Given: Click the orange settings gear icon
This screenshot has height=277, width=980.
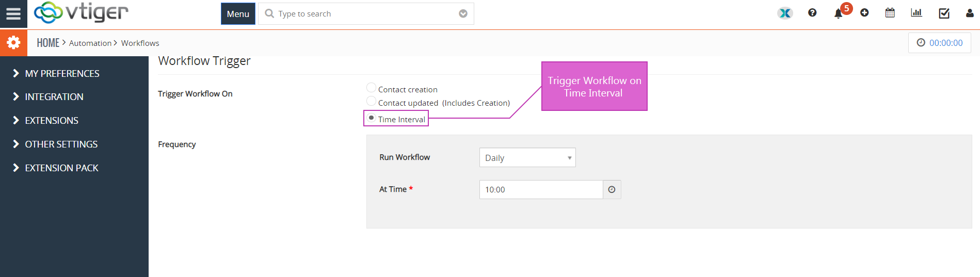Looking at the screenshot, I should [13, 42].
